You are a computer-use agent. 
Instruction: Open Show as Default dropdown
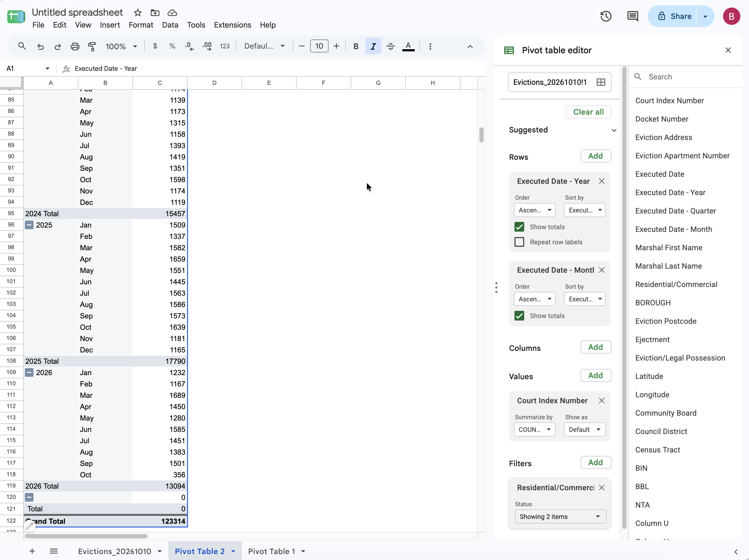point(584,429)
